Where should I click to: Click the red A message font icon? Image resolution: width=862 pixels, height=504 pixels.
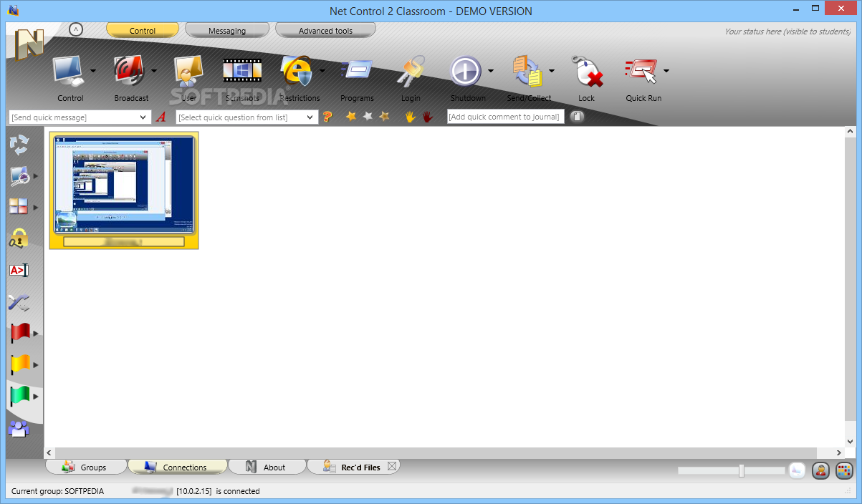161,117
